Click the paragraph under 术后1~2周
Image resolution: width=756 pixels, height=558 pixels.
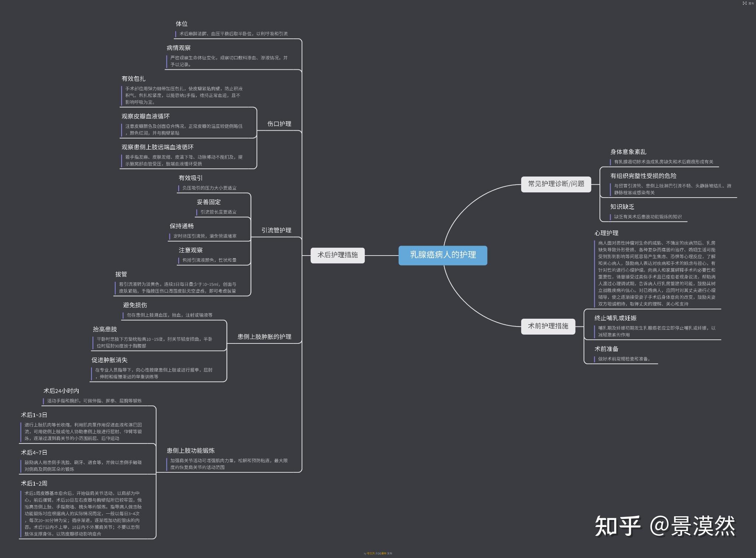pos(83,514)
